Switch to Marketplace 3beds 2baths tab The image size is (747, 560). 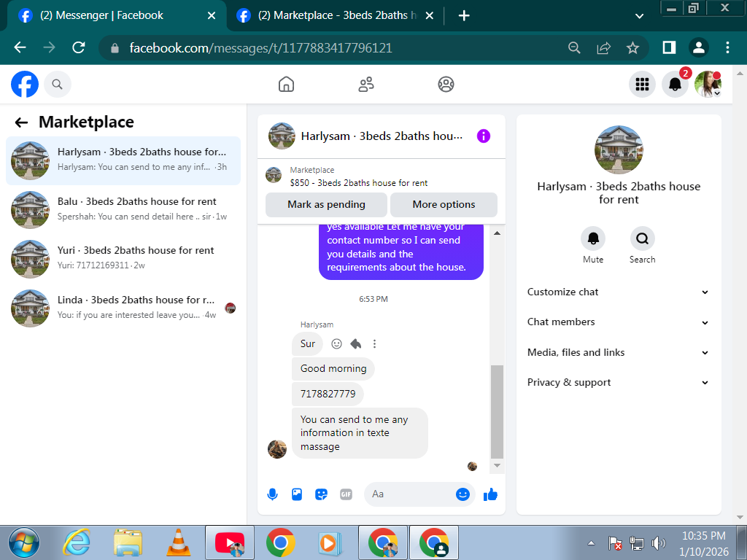click(336, 16)
